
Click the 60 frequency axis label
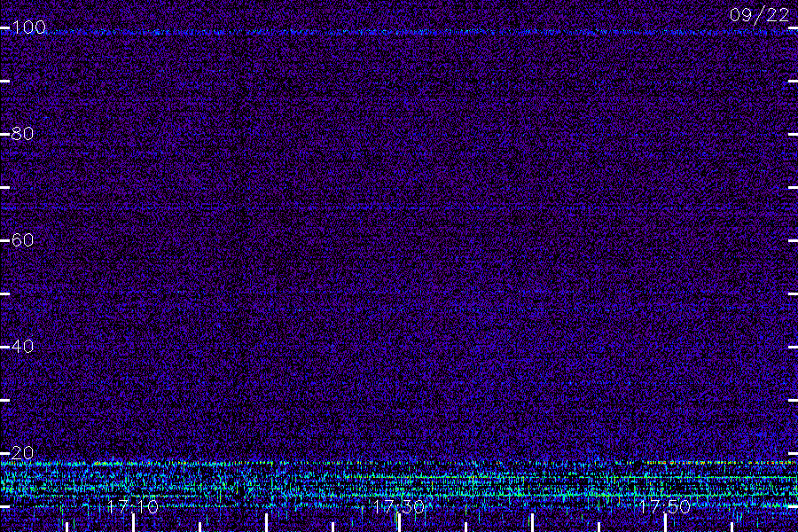pos(22,239)
